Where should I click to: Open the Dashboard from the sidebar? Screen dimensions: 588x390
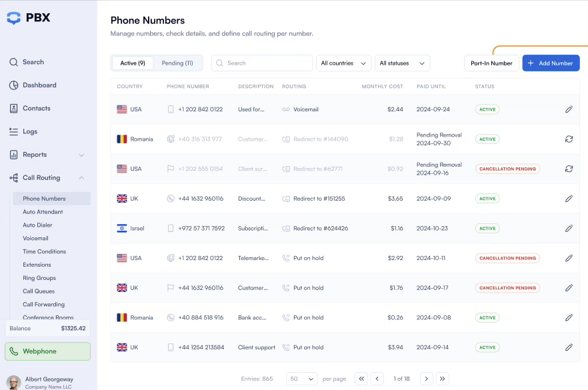(39, 85)
